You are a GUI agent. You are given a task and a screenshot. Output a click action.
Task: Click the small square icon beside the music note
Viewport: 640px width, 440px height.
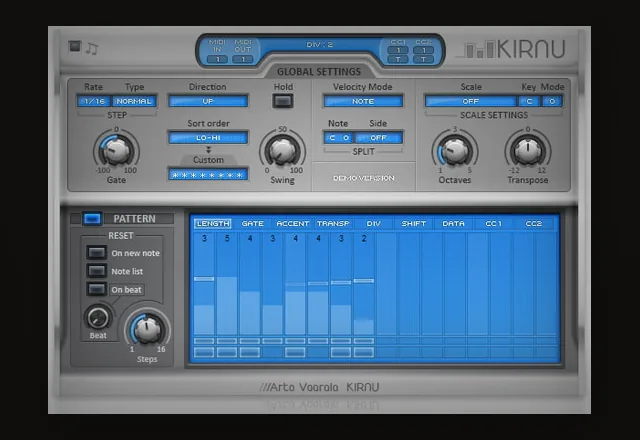(x=75, y=46)
